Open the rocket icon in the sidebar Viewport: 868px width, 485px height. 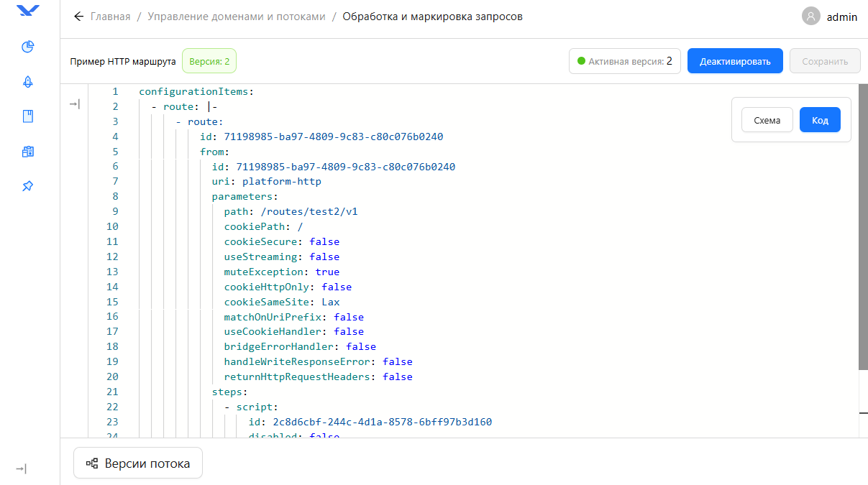tap(28, 82)
